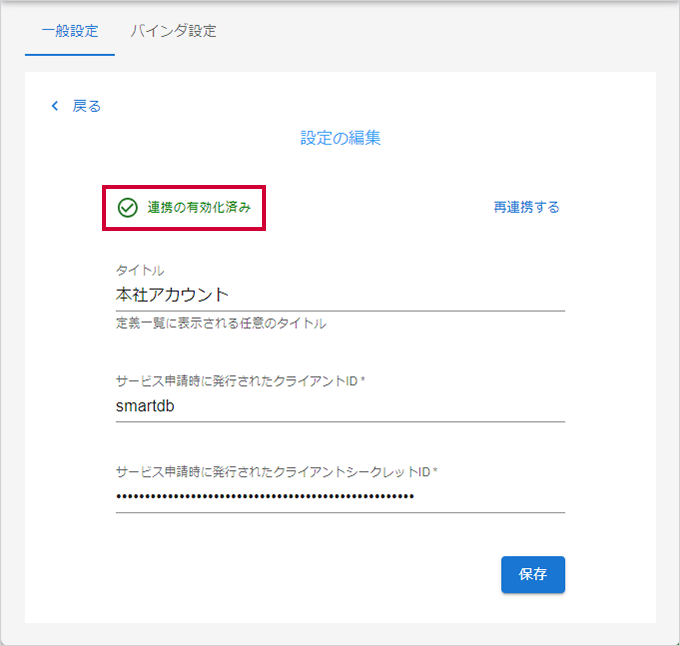Click the 連携の有効化済み status text
The height and width of the screenshot is (646, 680).
coord(199,208)
